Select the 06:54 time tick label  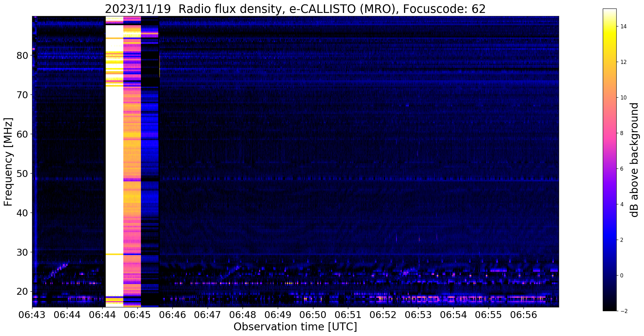[453, 314]
